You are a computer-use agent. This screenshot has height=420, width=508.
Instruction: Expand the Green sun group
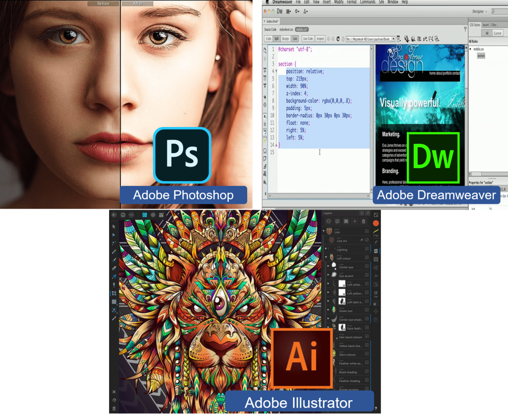click(x=328, y=310)
